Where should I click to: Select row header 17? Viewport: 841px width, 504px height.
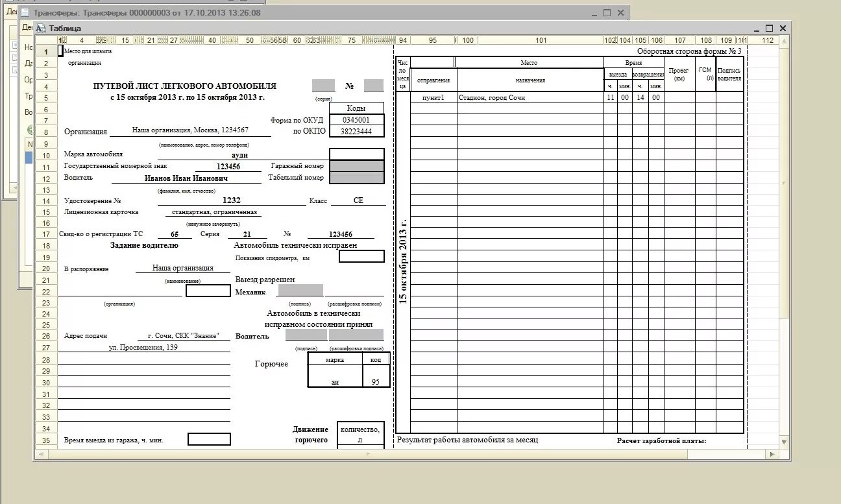click(46, 234)
